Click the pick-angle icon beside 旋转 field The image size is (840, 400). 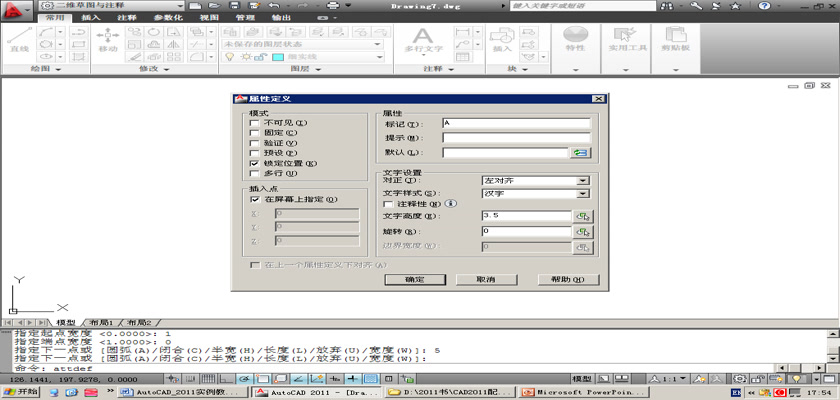583,232
